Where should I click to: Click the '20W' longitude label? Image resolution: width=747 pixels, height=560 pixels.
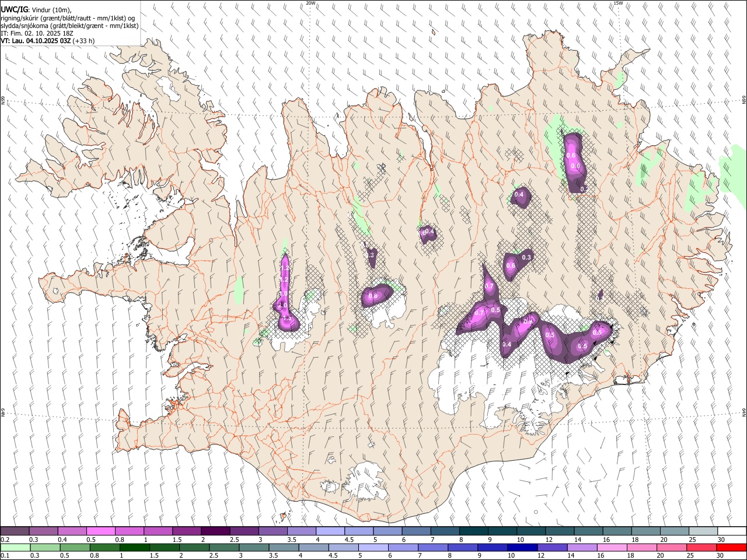(x=310, y=3)
